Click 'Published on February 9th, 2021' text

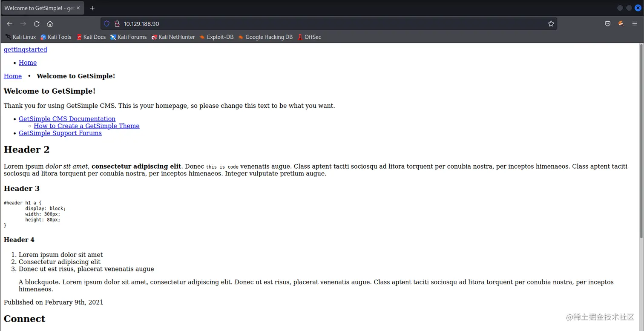(54, 302)
